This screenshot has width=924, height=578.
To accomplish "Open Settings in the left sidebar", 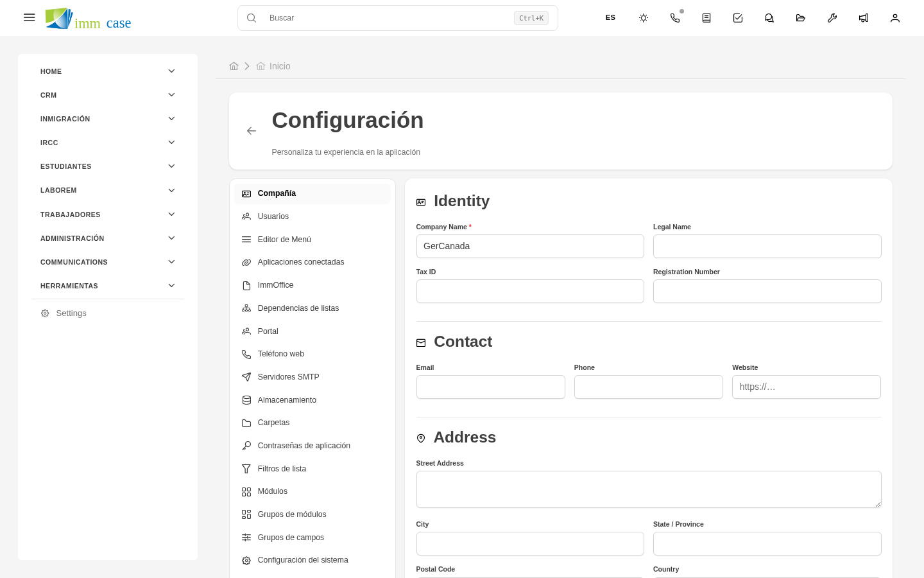I will pyautogui.click(x=108, y=313).
